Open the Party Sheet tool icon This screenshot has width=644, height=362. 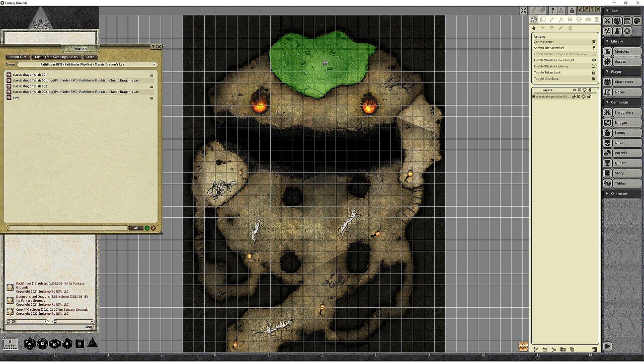(617, 21)
